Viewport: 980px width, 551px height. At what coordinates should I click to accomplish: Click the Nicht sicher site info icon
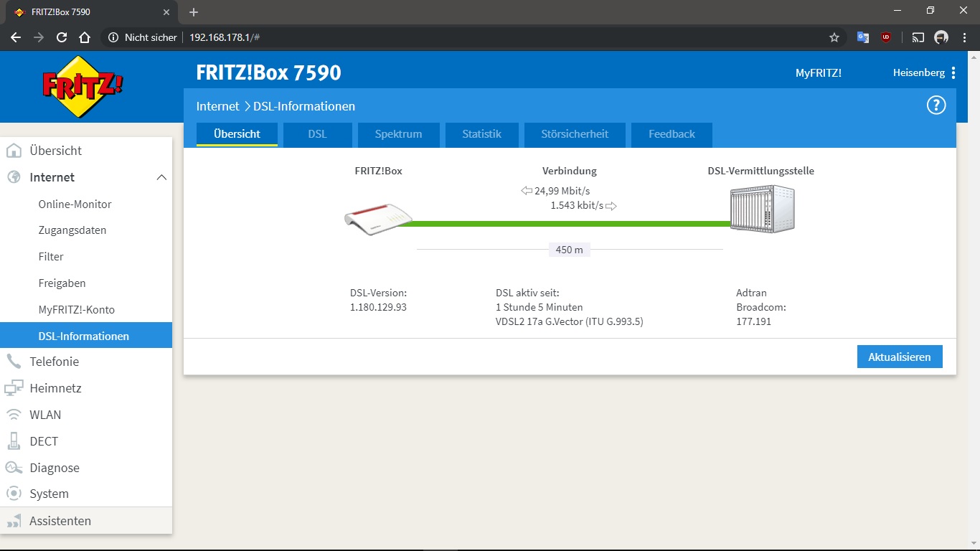click(113, 37)
